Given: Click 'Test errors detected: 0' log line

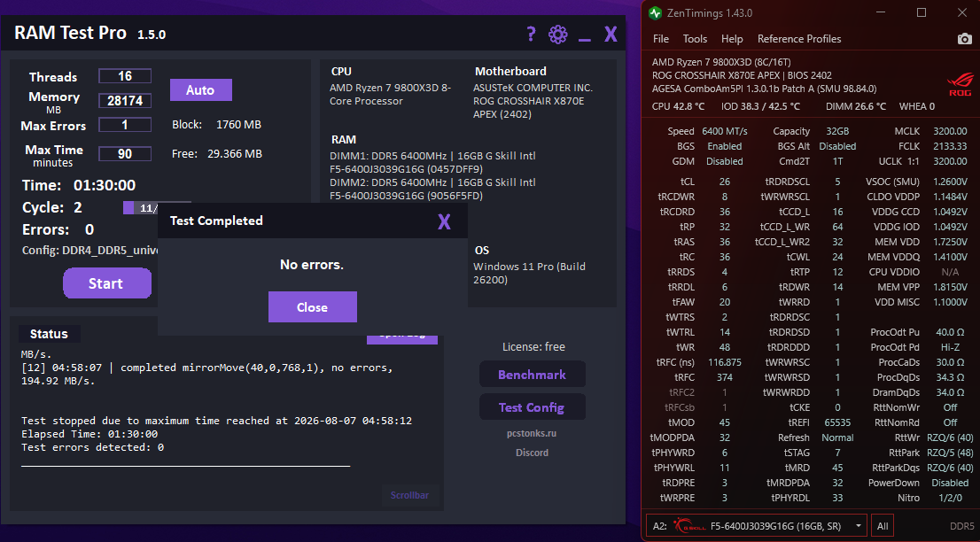Looking at the screenshot, I should pyautogui.click(x=92, y=447).
